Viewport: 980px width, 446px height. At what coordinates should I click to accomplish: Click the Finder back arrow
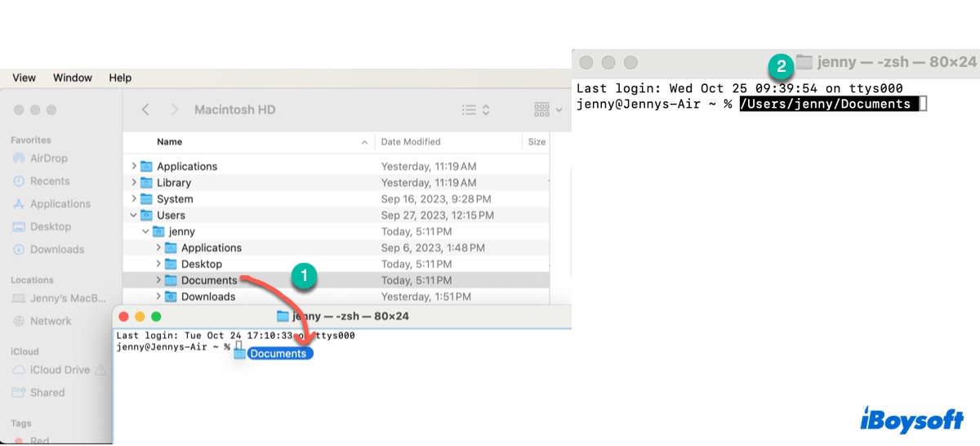pyautogui.click(x=145, y=109)
